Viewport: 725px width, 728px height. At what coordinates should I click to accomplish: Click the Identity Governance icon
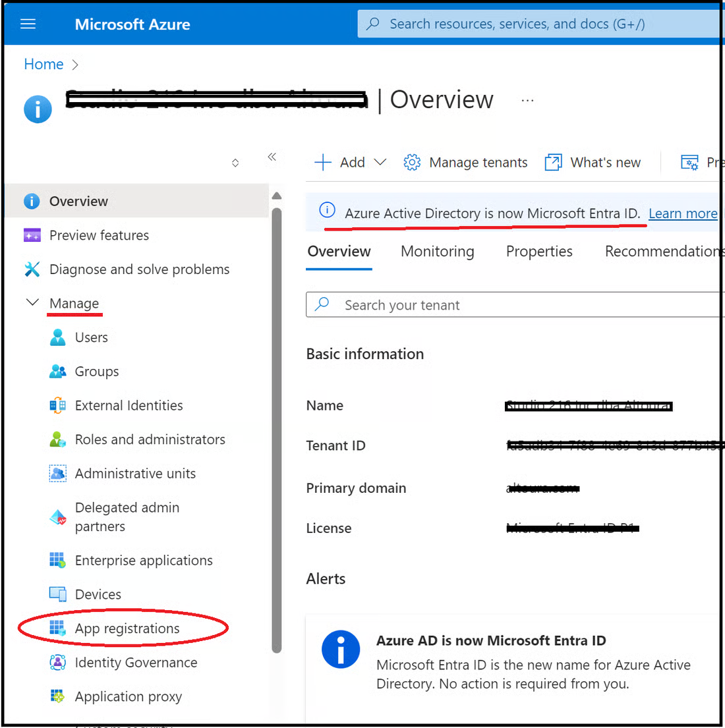tap(57, 663)
